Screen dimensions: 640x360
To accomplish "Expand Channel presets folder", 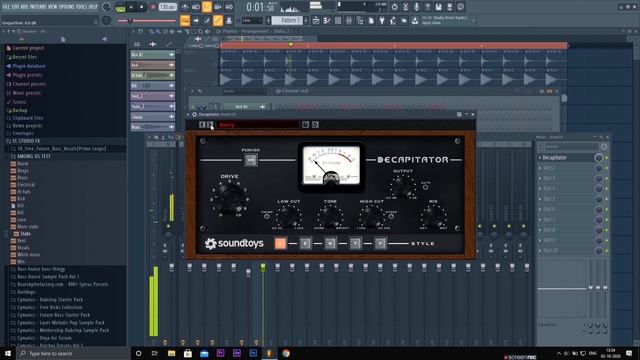I will pyautogui.click(x=29, y=84).
